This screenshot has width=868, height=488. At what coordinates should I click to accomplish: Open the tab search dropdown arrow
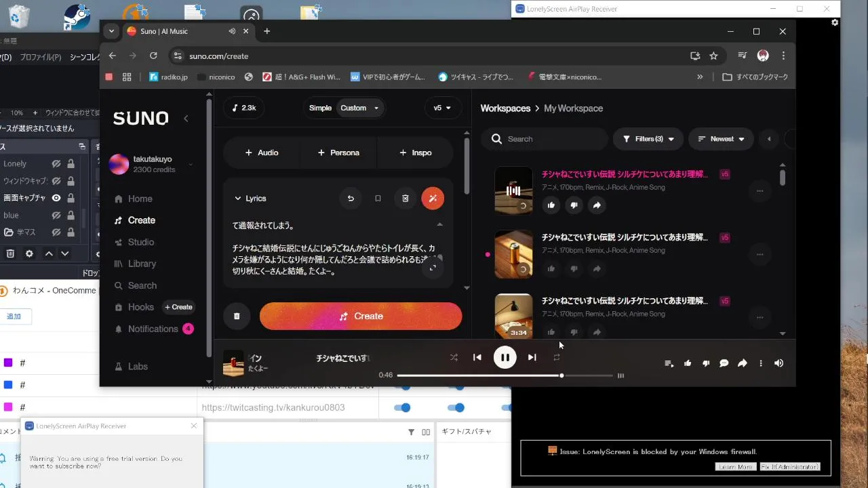(x=111, y=31)
